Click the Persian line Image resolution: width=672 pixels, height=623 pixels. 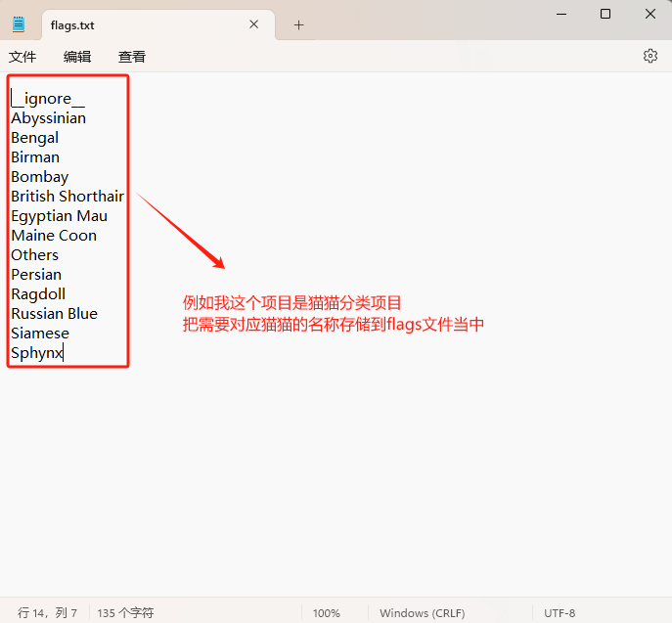point(36,275)
